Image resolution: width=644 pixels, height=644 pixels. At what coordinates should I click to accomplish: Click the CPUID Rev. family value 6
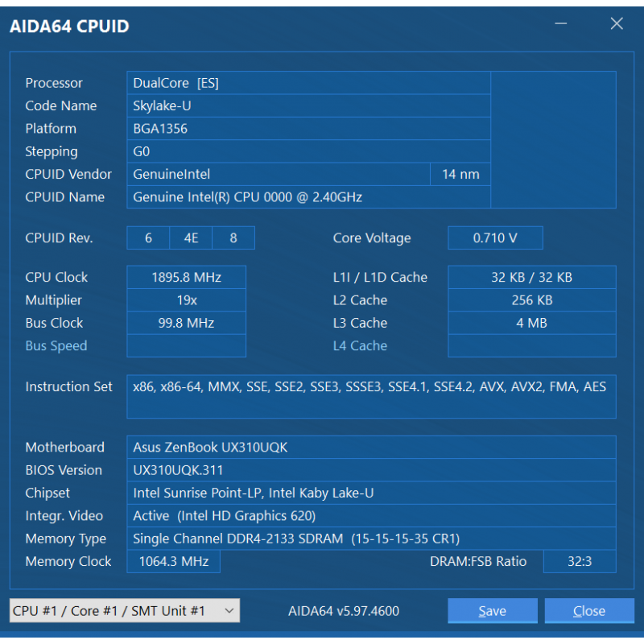point(148,237)
